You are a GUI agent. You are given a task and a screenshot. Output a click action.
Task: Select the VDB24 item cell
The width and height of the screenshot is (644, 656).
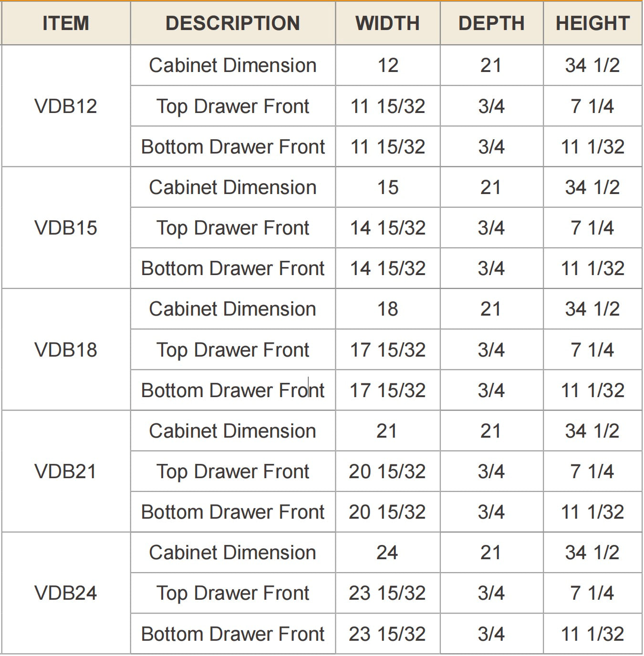pos(66,593)
